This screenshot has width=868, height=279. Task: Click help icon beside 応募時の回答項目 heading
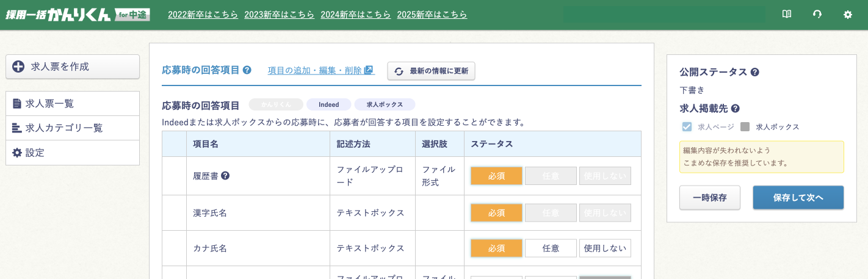(247, 70)
